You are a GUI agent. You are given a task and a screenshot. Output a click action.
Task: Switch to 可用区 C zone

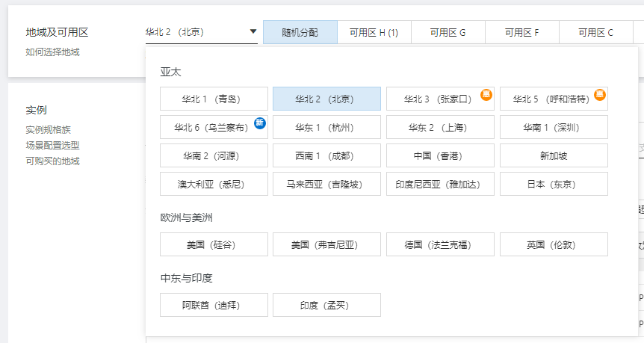(595, 32)
